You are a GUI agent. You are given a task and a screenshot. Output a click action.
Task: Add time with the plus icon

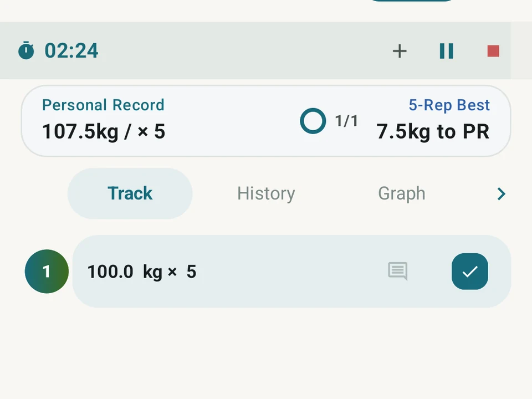click(x=400, y=51)
